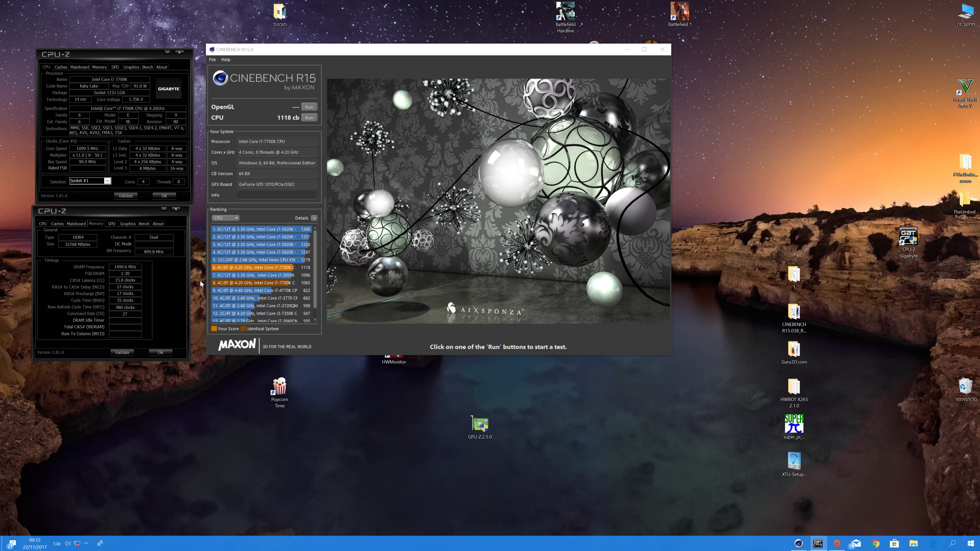The image size is (980, 551).
Task: Open Cinebench File menu
Action: coord(212,60)
